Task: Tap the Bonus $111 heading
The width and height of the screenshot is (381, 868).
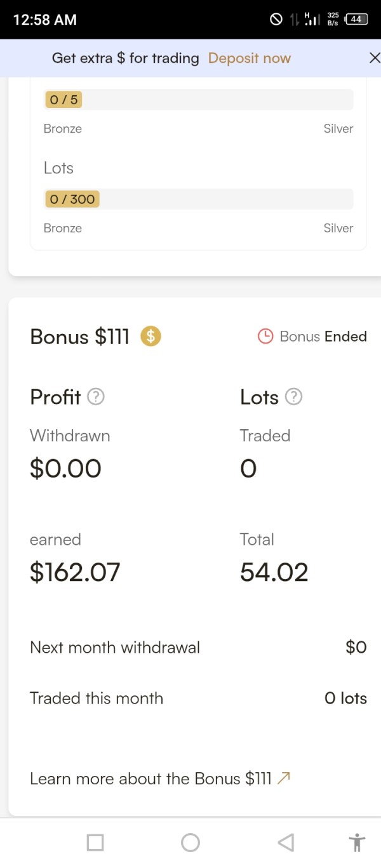Action: tap(79, 337)
